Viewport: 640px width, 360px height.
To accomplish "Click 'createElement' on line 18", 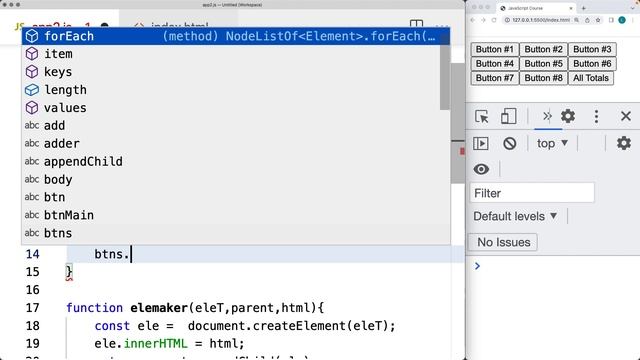I will click(x=299, y=326).
